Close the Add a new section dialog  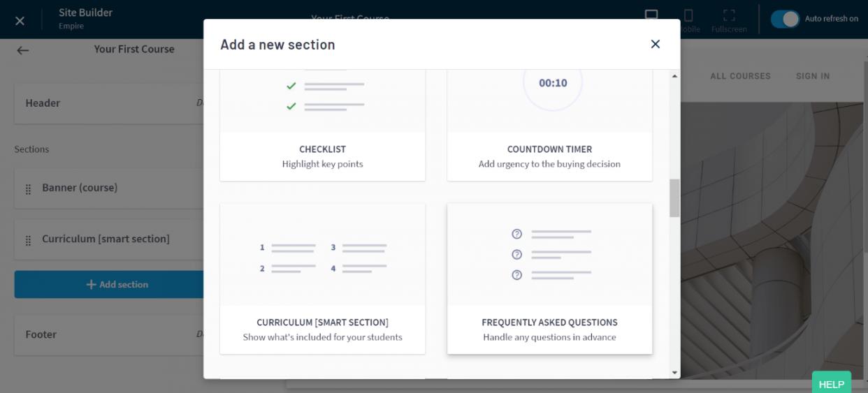pos(655,44)
